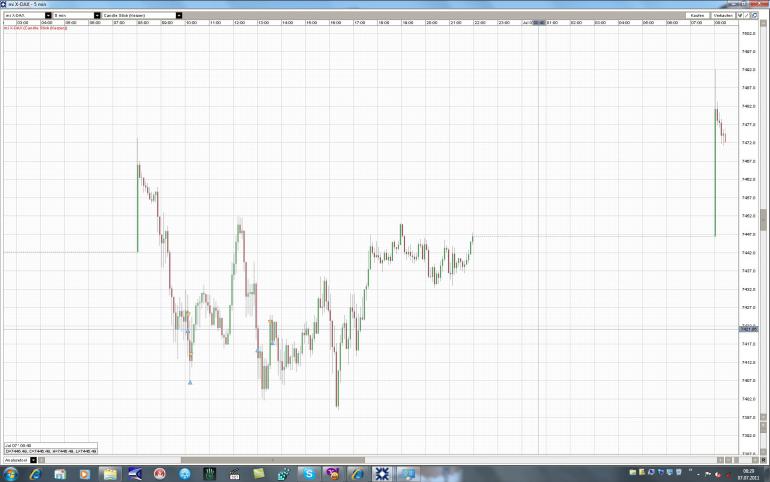Click the horizontal scrollbar thumb under the chart

coord(273,460)
